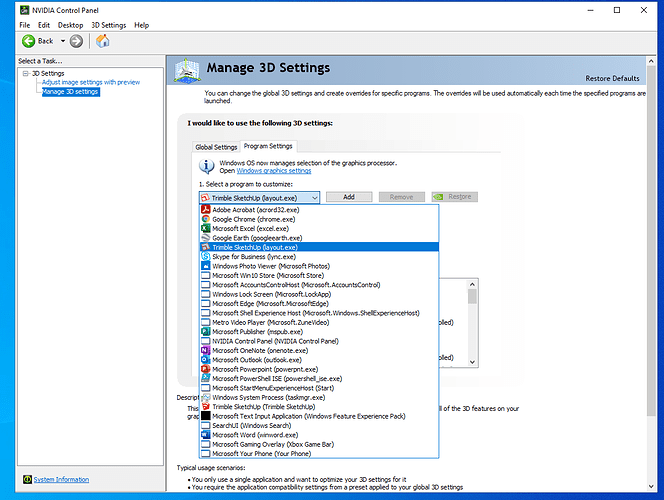Viewport: 664px width, 500px height.
Task: Open the File menu
Action: (x=25, y=25)
